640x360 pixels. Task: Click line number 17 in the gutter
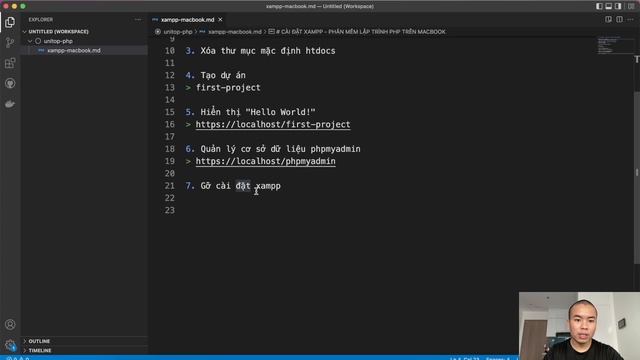coord(170,137)
